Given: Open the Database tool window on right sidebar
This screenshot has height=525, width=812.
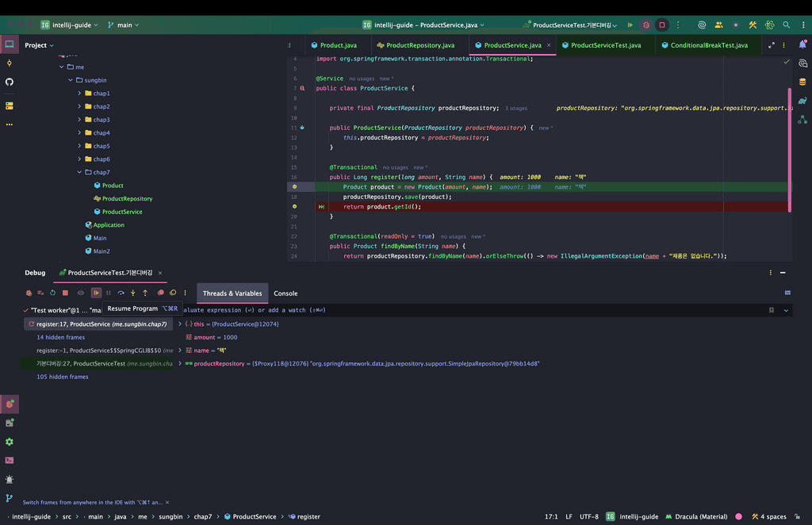Looking at the screenshot, I should (x=802, y=82).
